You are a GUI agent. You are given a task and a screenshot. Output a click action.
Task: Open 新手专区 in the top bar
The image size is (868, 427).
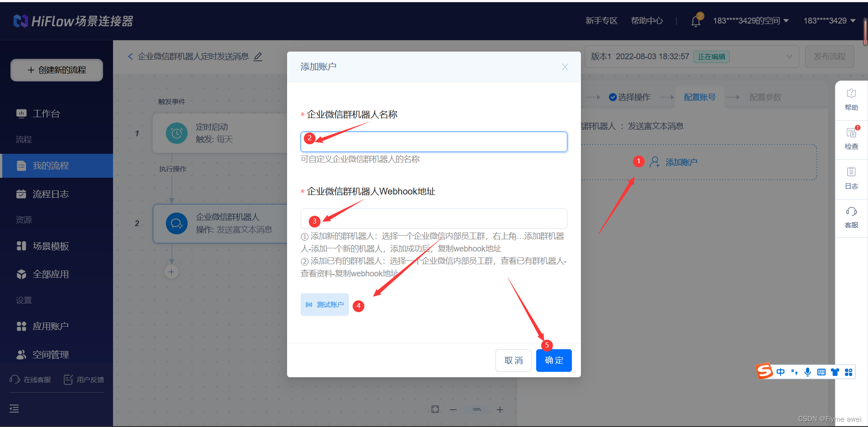point(601,21)
